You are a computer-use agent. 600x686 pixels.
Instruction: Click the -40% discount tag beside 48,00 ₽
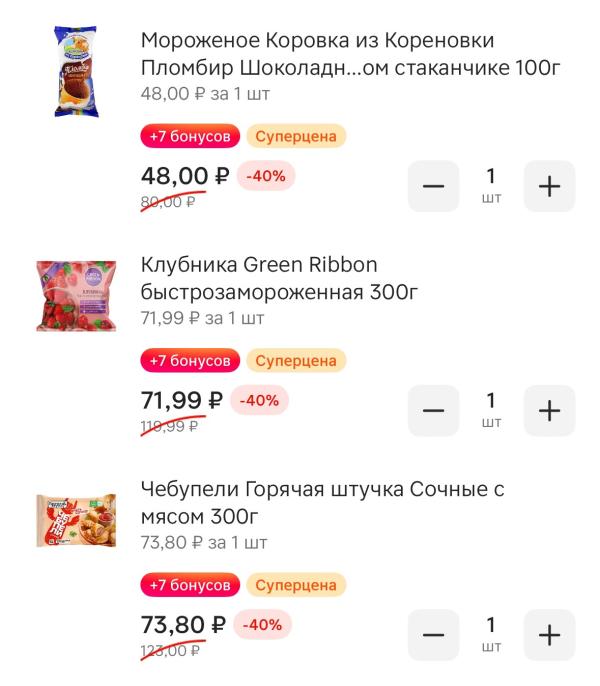[x=265, y=176]
